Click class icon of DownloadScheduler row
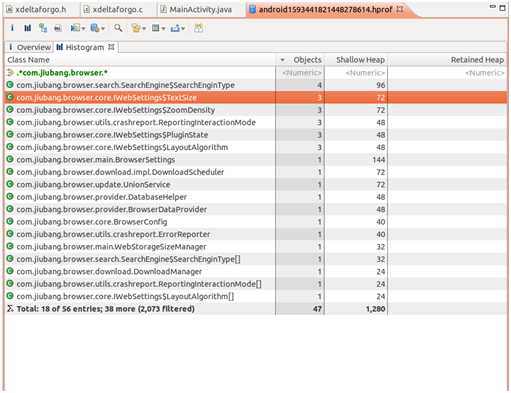The height and width of the screenshot is (393, 511). click(x=10, y=172)
